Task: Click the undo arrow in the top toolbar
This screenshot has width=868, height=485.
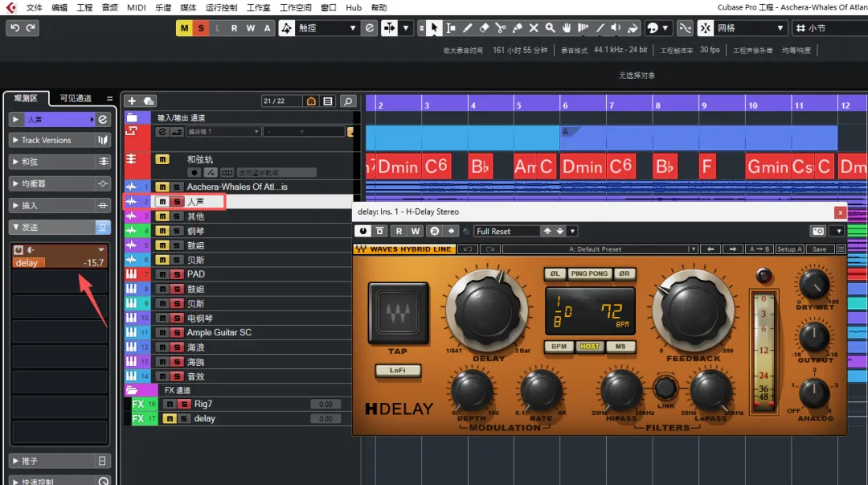Action: click(15, 27)
